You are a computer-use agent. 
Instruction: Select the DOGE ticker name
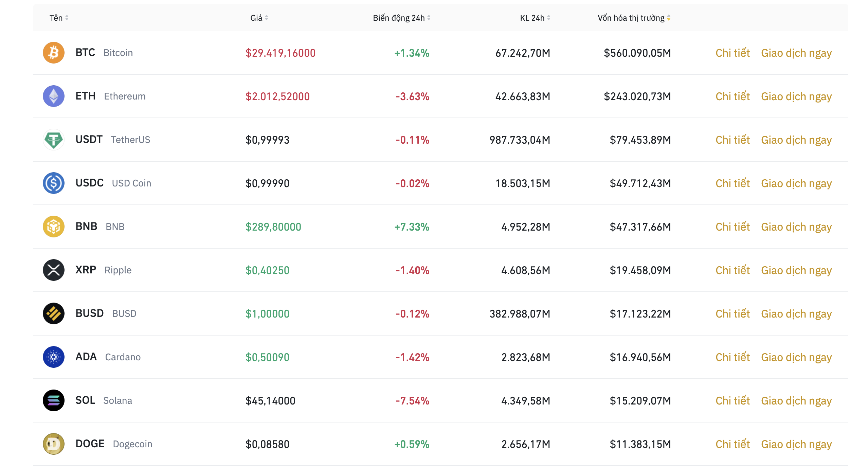click(x=90, y=444)
